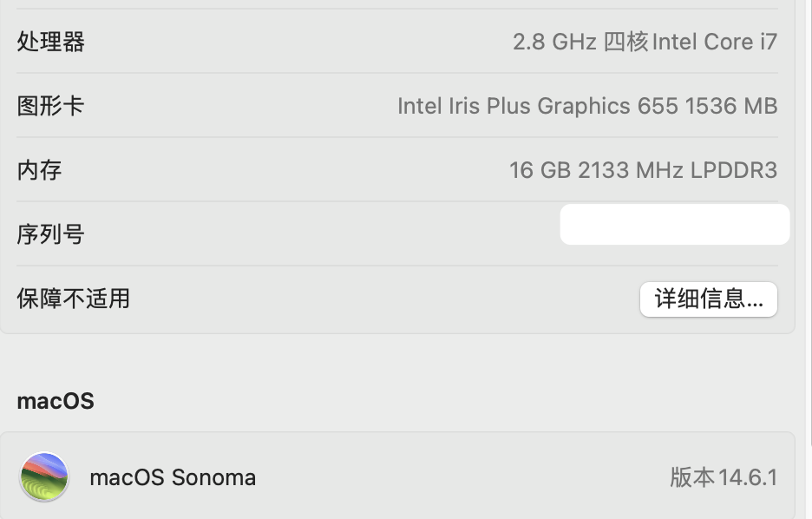Click the hidden serial number value field
This screenshot has width=812, height=519.
(x=675, y=224)
